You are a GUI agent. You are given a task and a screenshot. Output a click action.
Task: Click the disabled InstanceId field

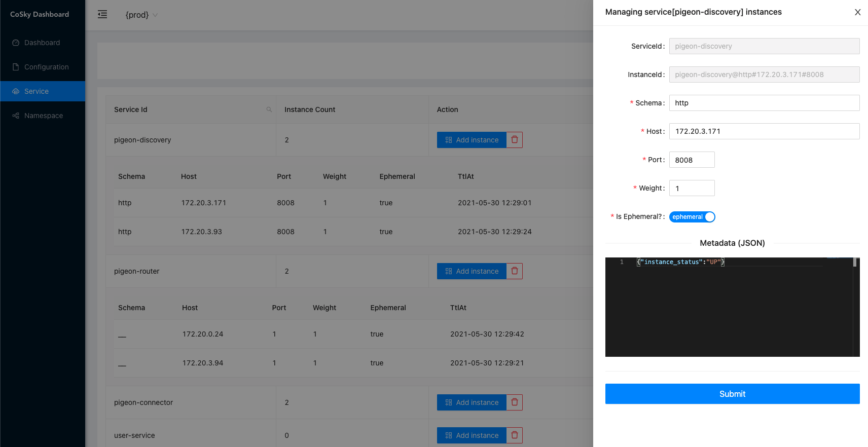764,74
